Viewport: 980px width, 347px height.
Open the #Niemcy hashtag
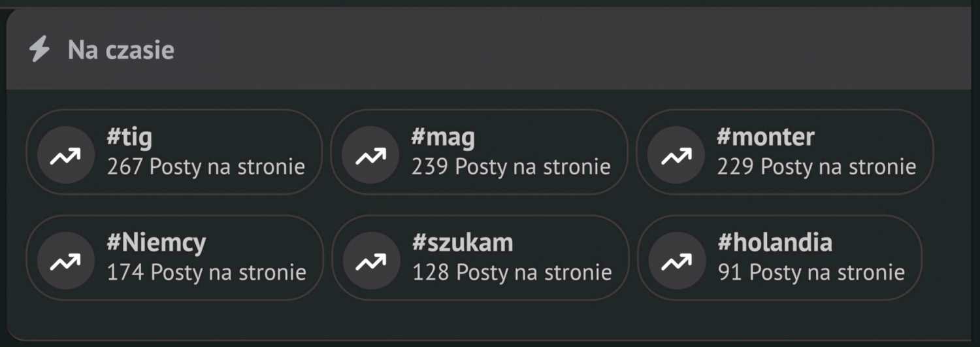(x=156, y=243)
